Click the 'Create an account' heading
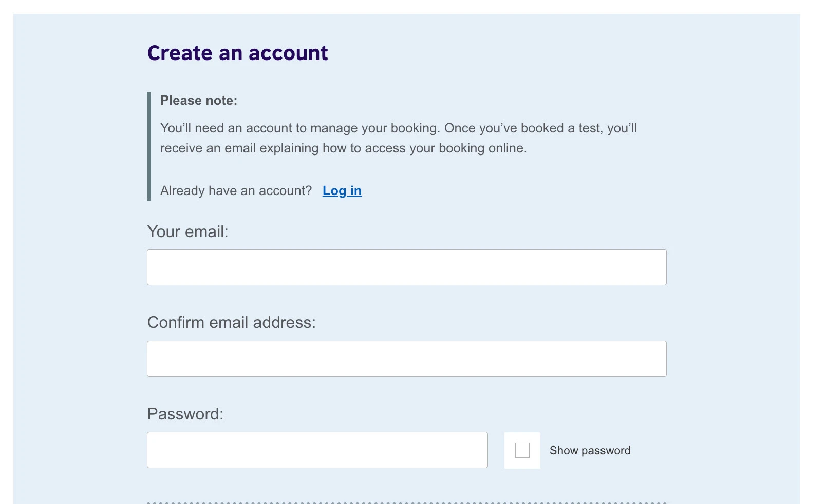826x504 pixels. coord(237,53)
